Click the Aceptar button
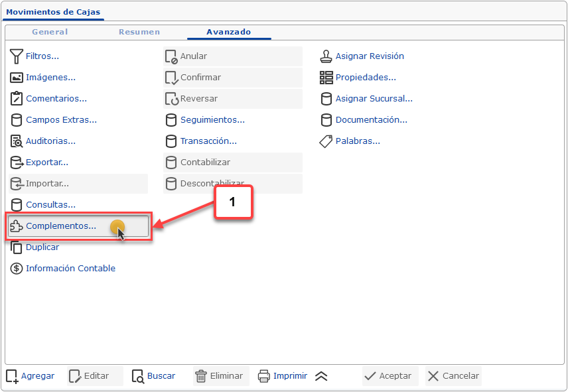 coord(390,376)
